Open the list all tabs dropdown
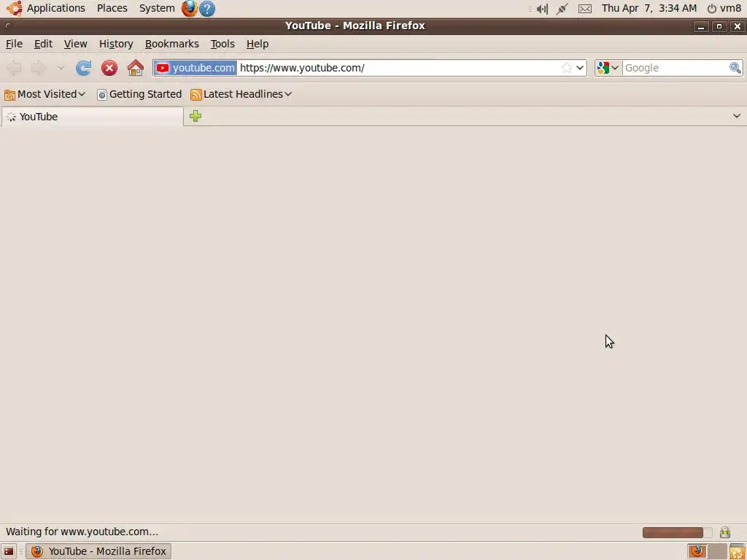The height and width of the screenshot is (560, 747). click(x=737, y=116)
